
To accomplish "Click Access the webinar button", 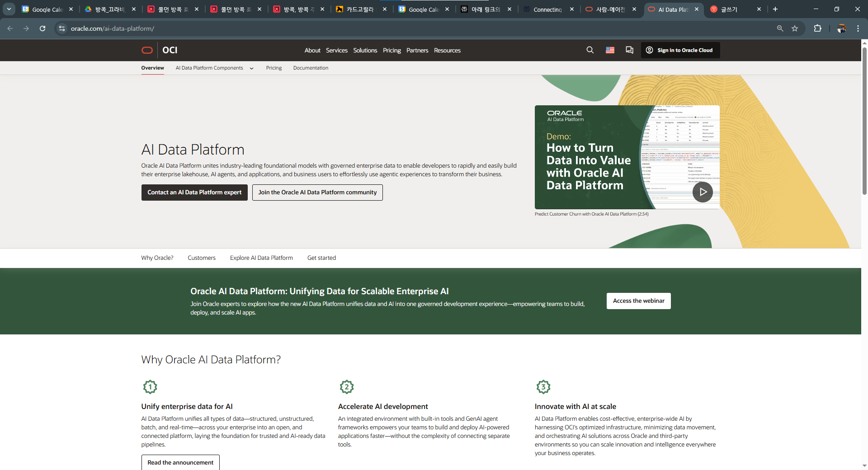I will tap(638, 301).
